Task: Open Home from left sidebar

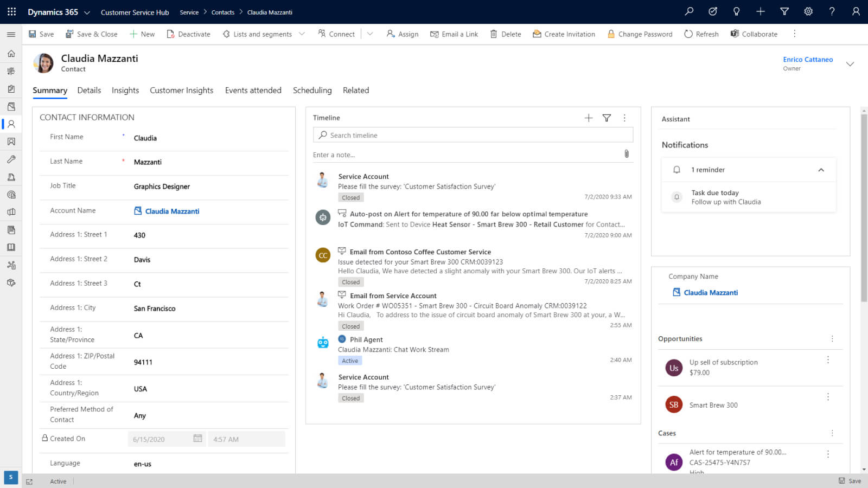Action: [11, 54]
